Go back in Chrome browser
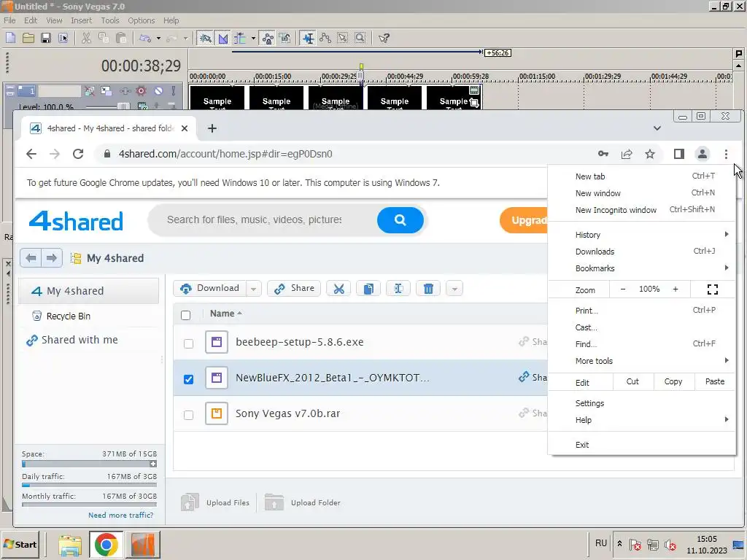747x560 pixels. pyautogui.click(x=31, y=154)
